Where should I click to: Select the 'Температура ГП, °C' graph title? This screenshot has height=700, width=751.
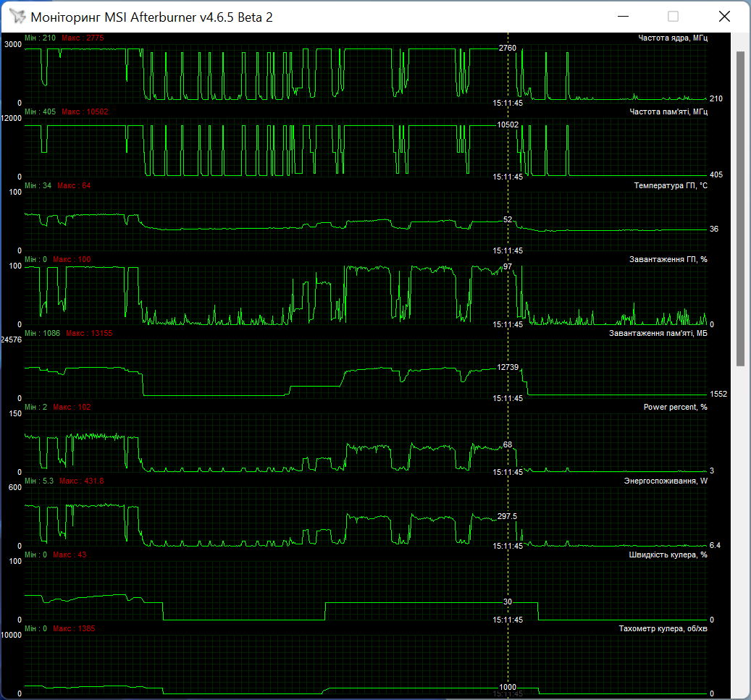671,185
